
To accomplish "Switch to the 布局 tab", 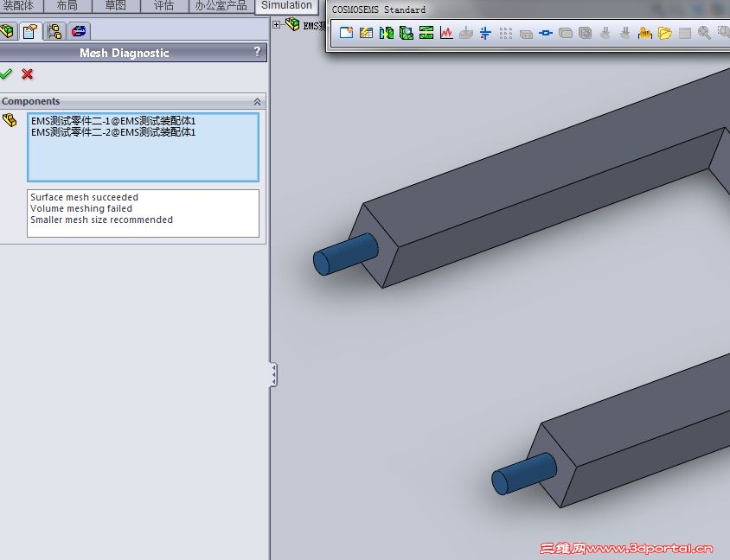I will click(x=67, y=5).
